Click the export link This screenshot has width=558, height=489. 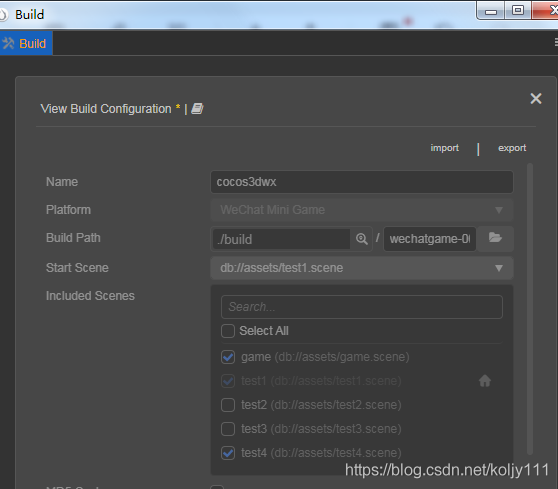coord(512,148)
